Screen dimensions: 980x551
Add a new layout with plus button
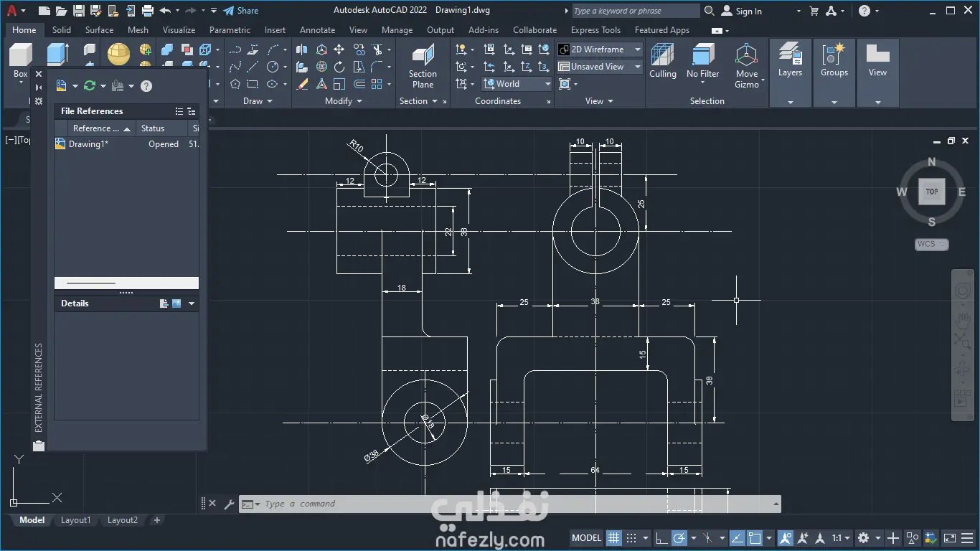157,520
